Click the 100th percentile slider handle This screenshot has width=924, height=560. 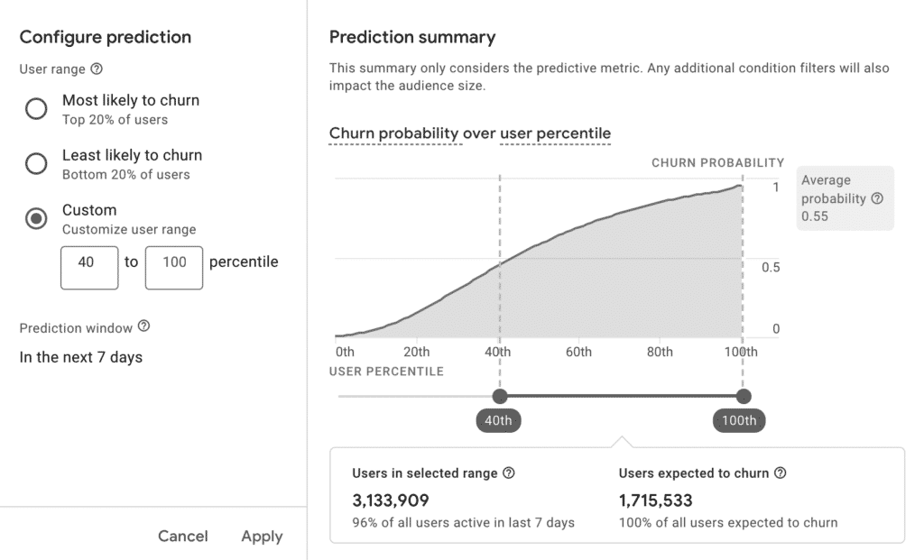pyautogui.click(x=743, y=396)
